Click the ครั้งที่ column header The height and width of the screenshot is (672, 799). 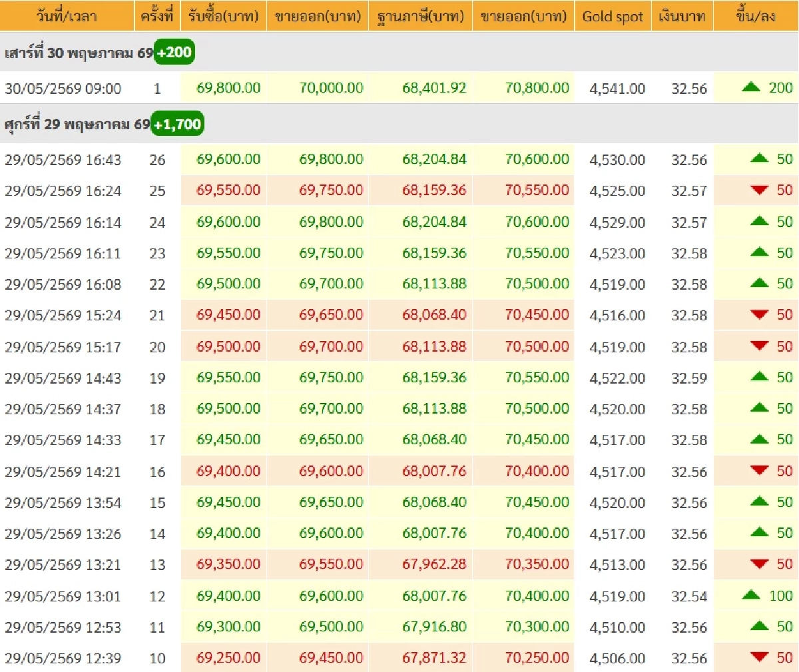[x=157, y=16]
